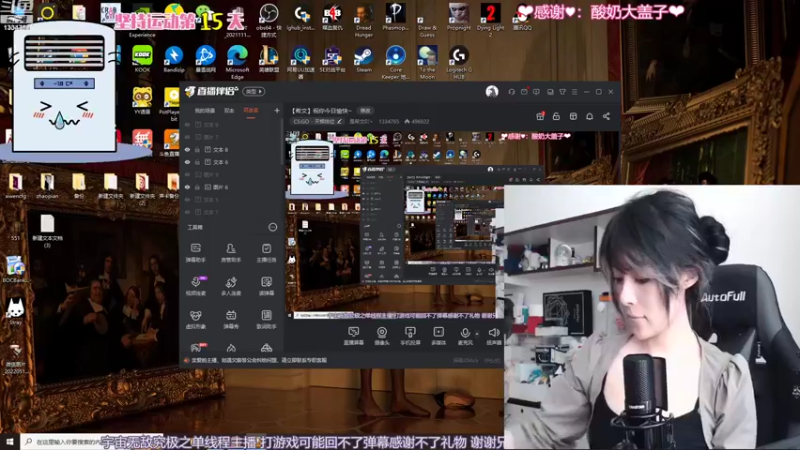
Task: Open the gift box icon with red badge
Action: (540, 116)
